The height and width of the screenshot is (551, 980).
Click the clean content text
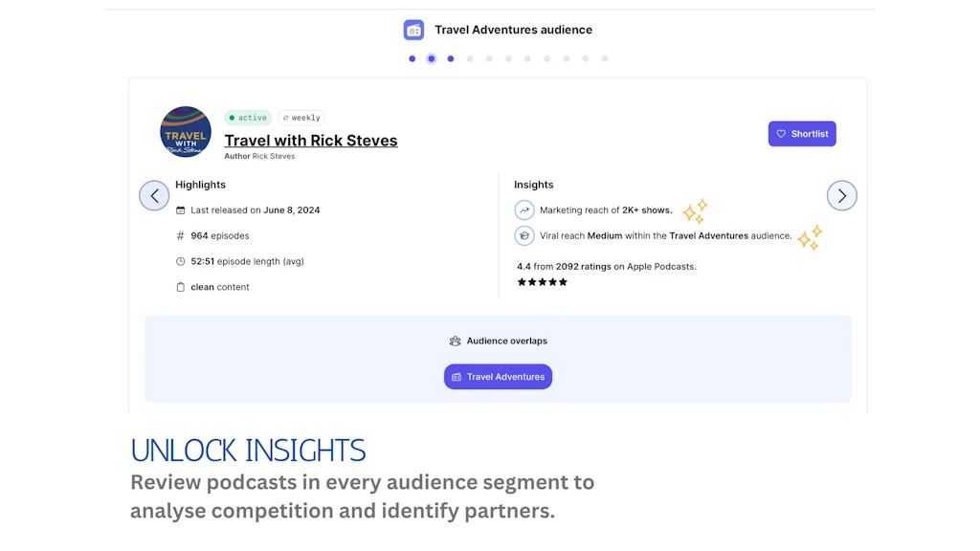click(220, 287)
